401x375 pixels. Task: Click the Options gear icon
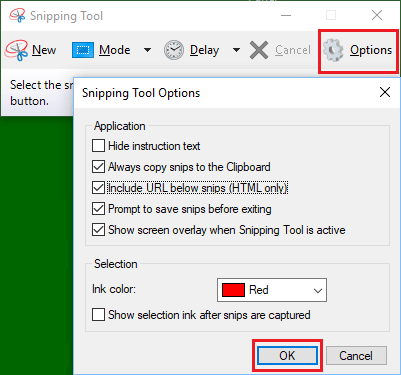point(333,50)
